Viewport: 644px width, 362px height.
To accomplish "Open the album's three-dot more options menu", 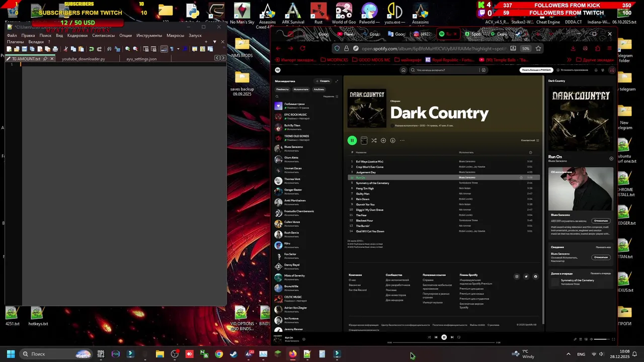I will click(402, 141).
